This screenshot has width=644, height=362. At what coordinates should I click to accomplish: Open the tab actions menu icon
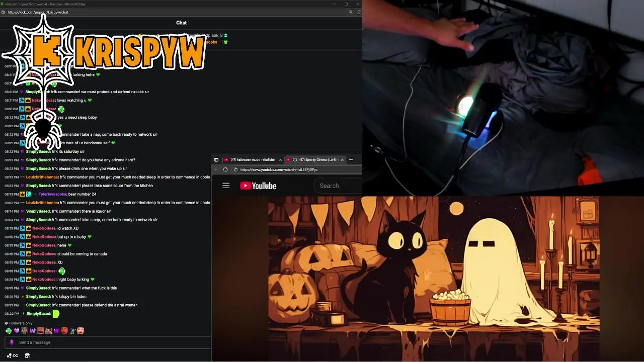216,160
